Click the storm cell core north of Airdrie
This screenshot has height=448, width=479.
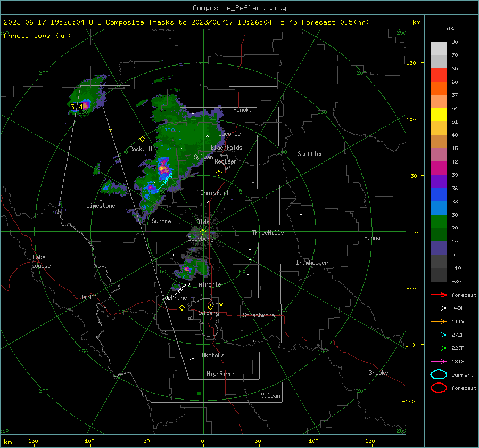[x=187, y=270]
